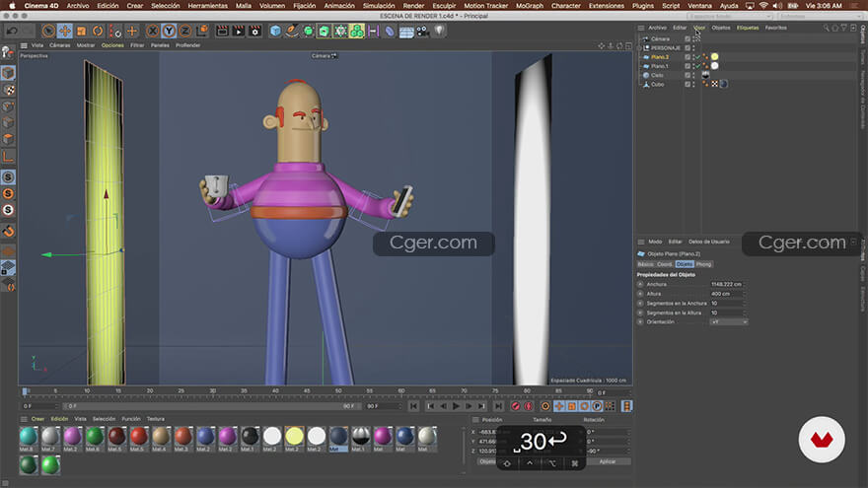Screen dimensions: 868x488
Task: Select the yellow Mat.2 material swatch
Action: 294,437
